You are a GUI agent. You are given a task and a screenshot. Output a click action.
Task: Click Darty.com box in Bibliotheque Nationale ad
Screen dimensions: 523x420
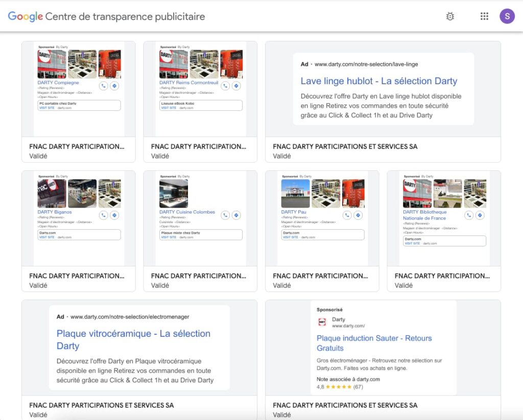tap(445, 241)
